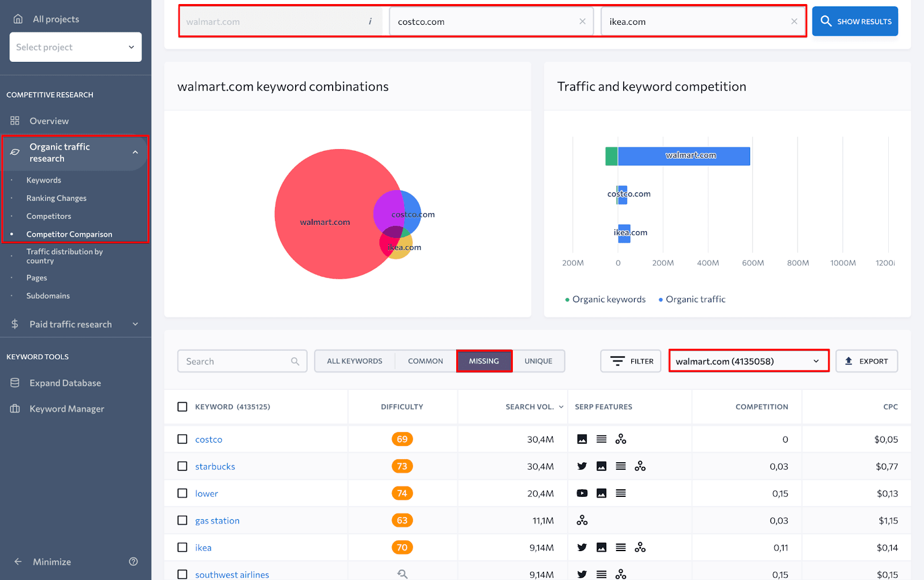Click the image icon in starbucks row

pyautogui.click(x=601, y=466)
